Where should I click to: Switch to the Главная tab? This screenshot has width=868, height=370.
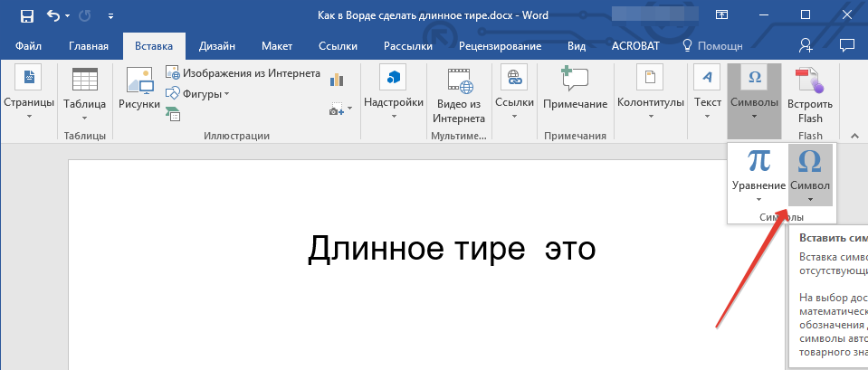coord(89,46)
